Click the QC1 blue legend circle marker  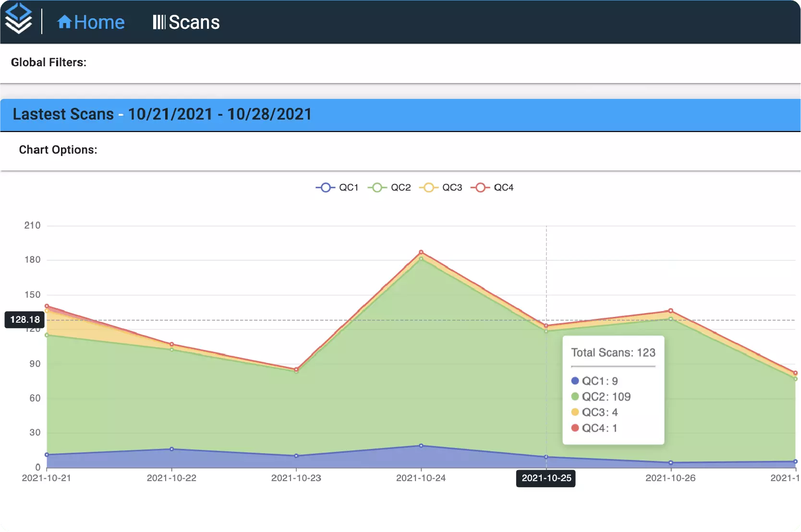pos(326,187)
